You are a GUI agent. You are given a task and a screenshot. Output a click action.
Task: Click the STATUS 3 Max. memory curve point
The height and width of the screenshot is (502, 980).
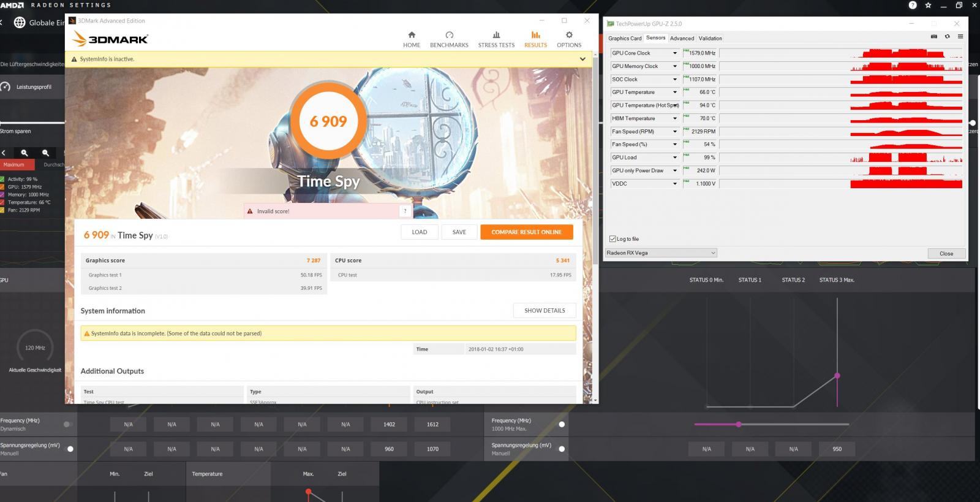point(837,375)
